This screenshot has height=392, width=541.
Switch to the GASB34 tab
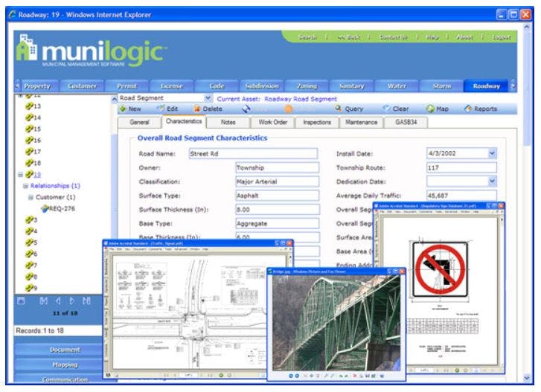point(406,123)
